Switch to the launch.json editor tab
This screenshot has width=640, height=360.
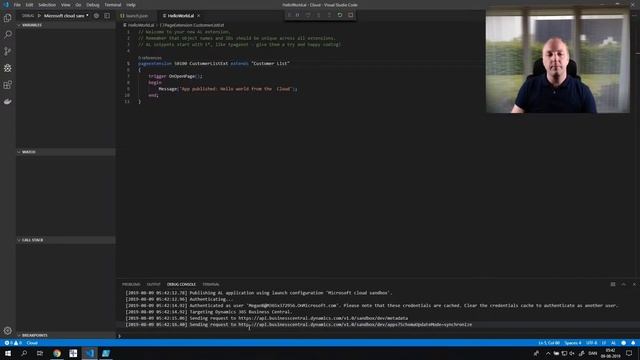tap(136, 16)
